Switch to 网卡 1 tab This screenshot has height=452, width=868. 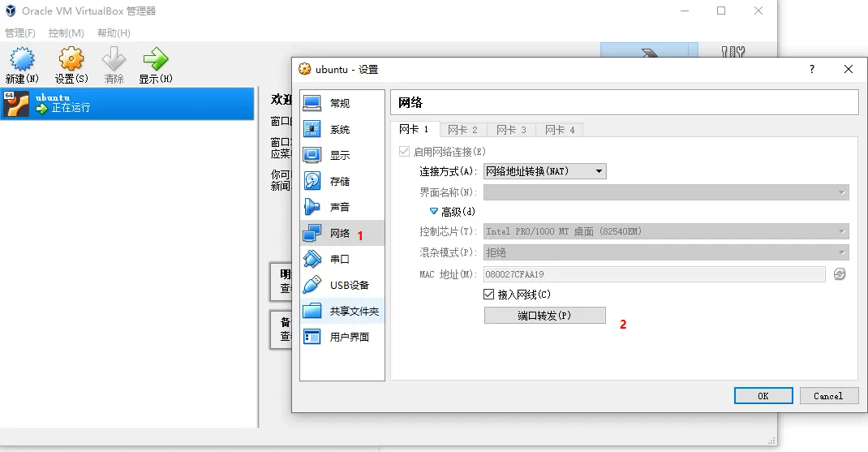click(x=415, y=129)
